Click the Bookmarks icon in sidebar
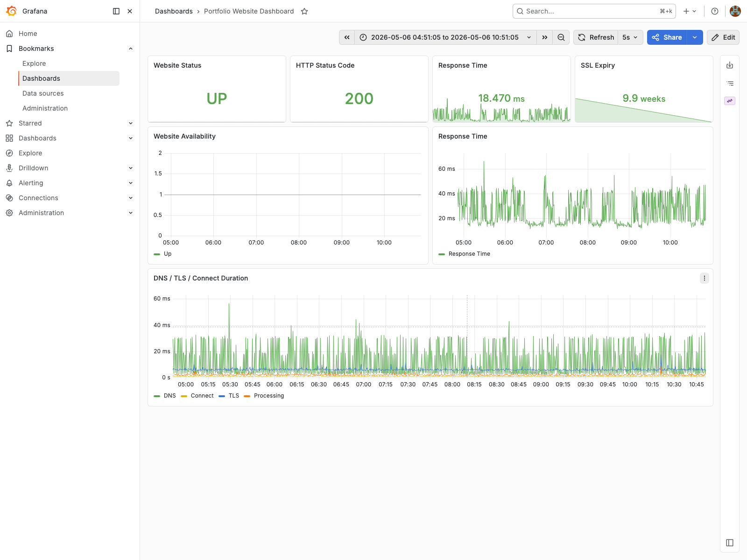 [9, 49]
